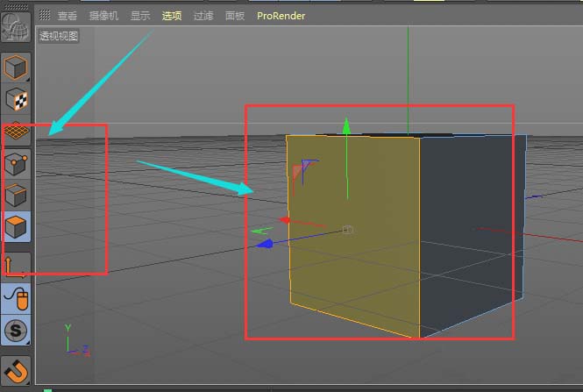Click the dotted grip handle beside 查看
The height and width of the screenshot is (392, 583).
tap(45, 15)
